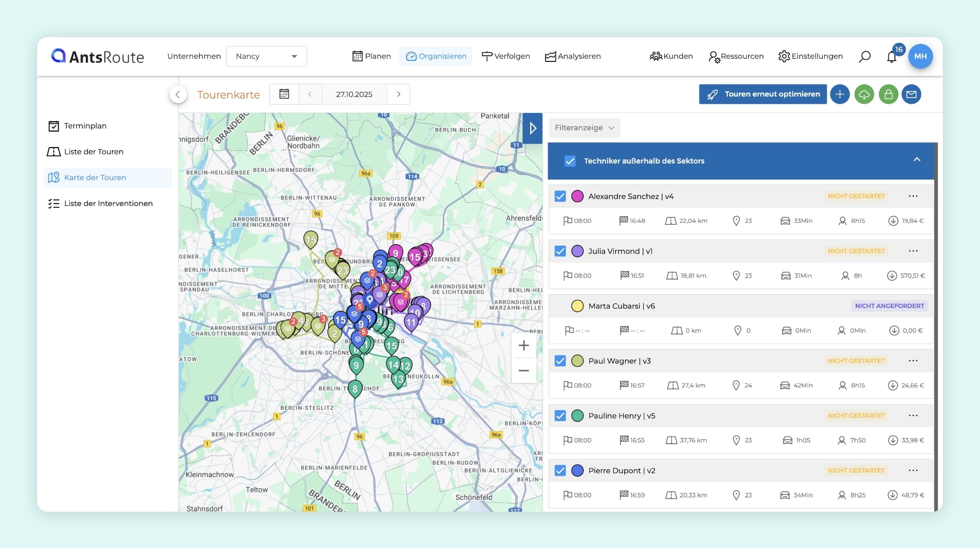Click the search magnifier icon
The height and width of the screenshot is (548, 980).
(864, 57)
